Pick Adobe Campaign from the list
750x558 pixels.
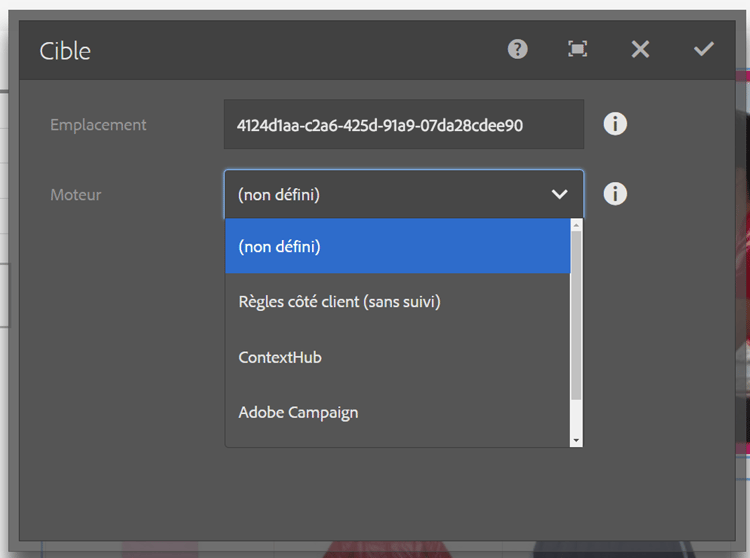[x=397, y=412]
